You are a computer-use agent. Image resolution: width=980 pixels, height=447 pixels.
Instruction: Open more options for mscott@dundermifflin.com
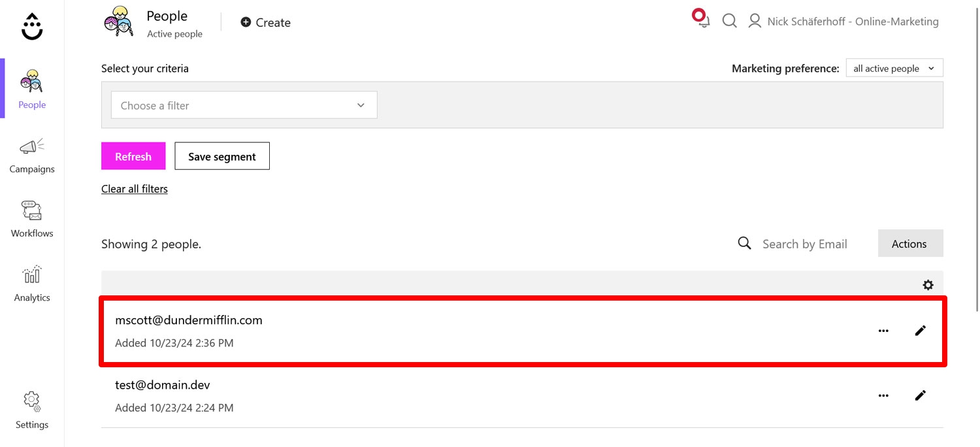[883, 331]
